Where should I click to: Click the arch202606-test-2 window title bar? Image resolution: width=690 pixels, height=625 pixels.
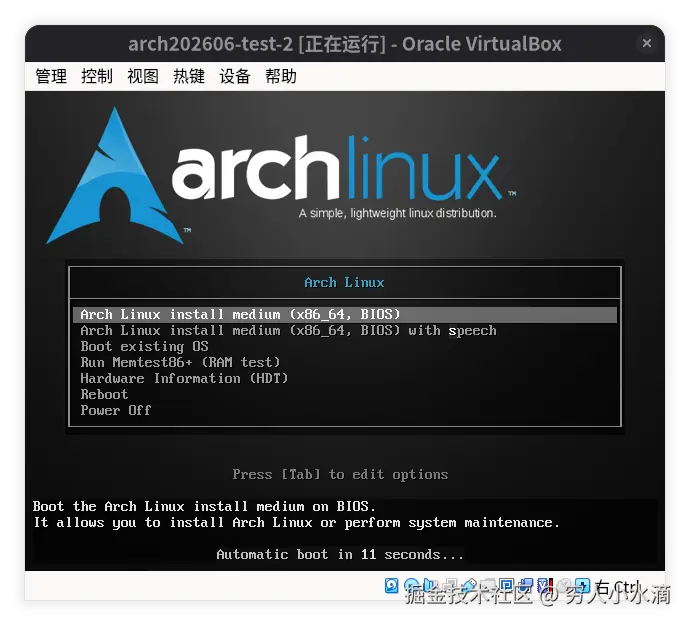345,44
